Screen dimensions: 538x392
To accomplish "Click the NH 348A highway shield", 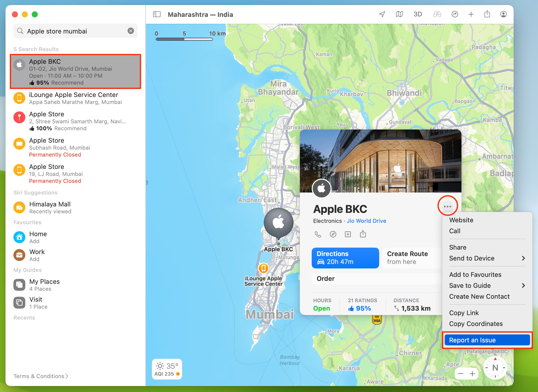I will pos(377,319).
